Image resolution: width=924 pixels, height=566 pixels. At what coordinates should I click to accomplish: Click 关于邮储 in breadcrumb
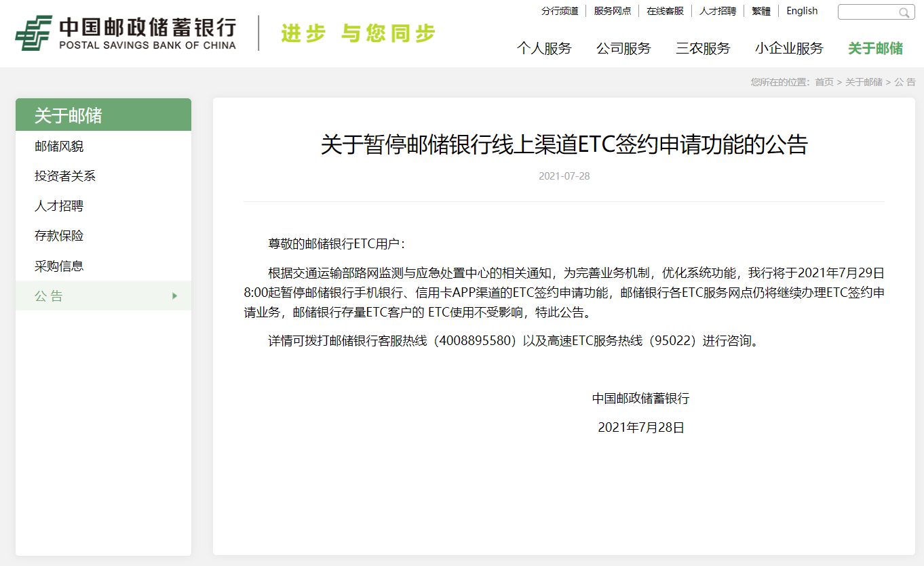pyautogui.click(x=864, y=82)
